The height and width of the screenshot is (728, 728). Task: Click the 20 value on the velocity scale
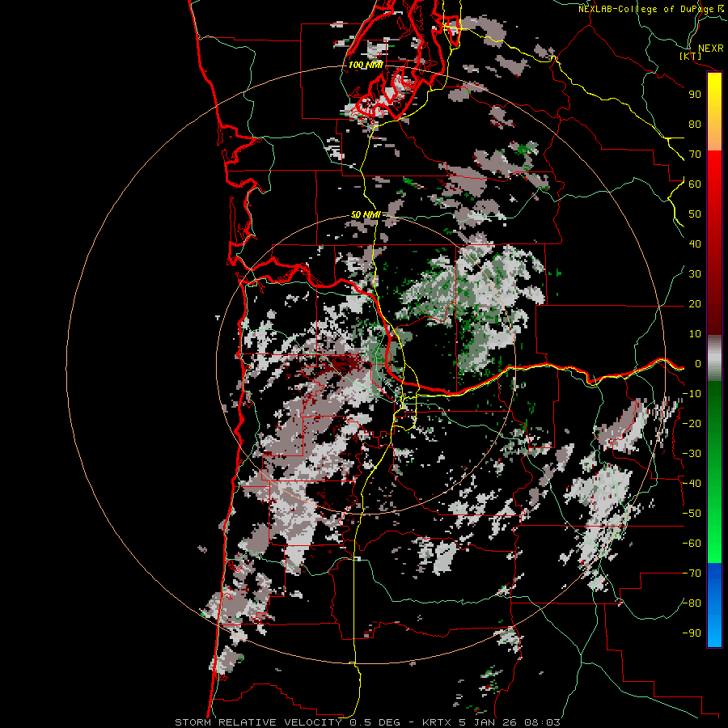coord(695,304)
